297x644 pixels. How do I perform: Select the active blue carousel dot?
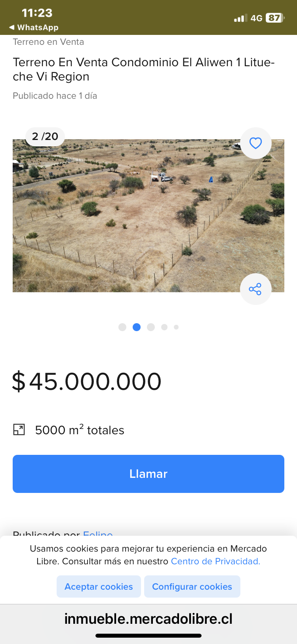tap(137, 327)
